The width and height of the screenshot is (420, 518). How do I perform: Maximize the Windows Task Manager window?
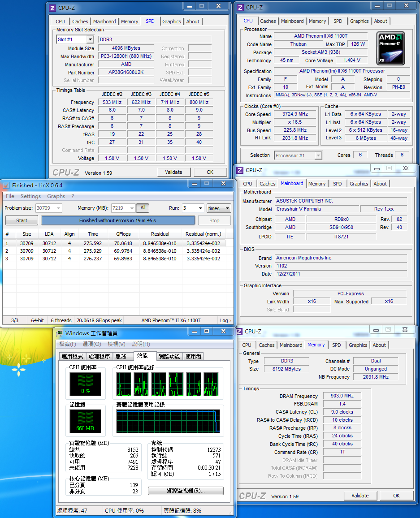(207, 331)
